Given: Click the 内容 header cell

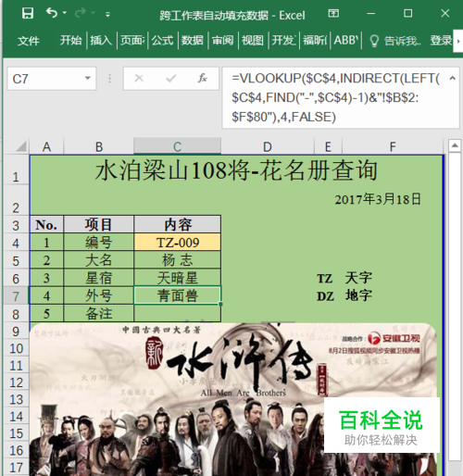Looking at the screenshot, I should click(178, 224).
